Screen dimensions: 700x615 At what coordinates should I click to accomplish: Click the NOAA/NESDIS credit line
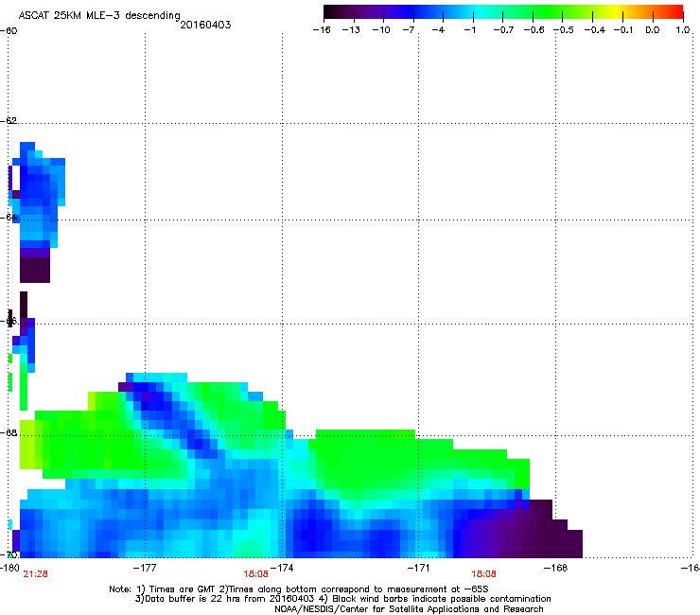pos(409,609)
